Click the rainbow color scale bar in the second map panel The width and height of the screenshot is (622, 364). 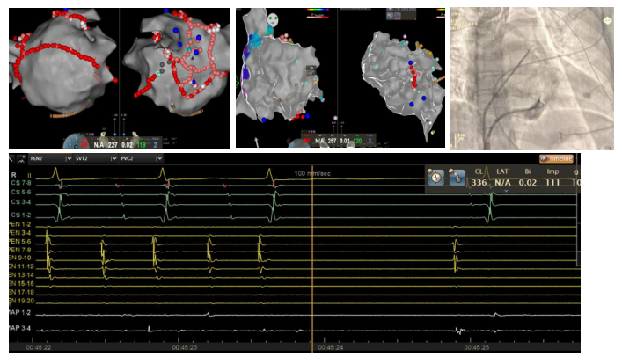(x=318, y=9)
